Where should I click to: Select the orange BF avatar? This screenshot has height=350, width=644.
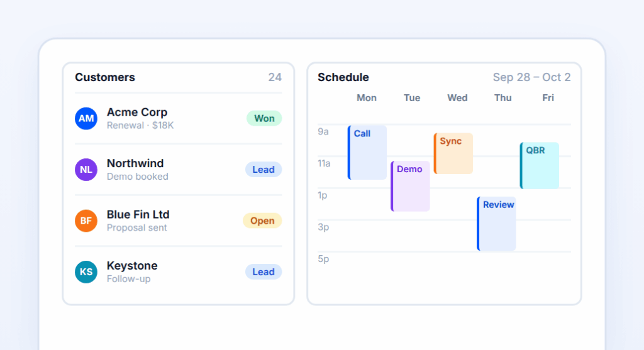point(86,221)
